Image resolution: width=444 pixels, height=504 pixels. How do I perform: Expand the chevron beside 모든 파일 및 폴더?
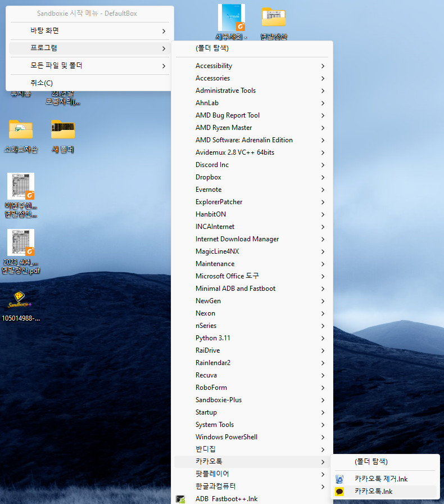coord(164,66)
